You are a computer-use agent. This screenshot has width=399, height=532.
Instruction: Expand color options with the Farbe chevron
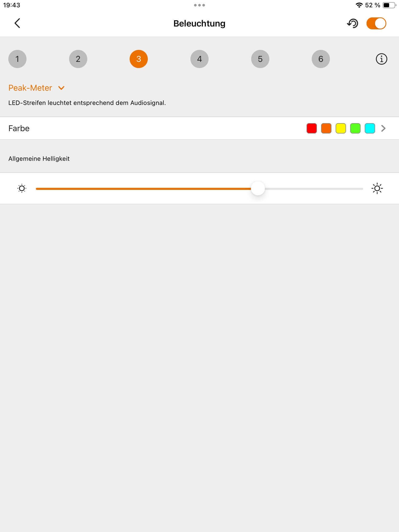383,128
